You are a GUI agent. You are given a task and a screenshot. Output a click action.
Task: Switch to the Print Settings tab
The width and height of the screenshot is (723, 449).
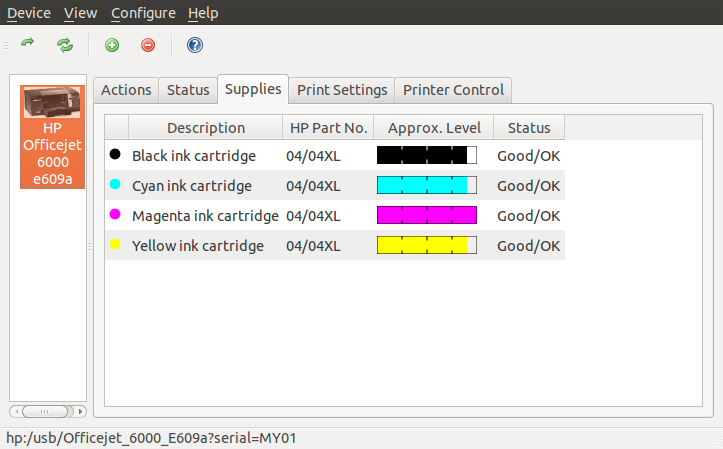click(342, 90)
